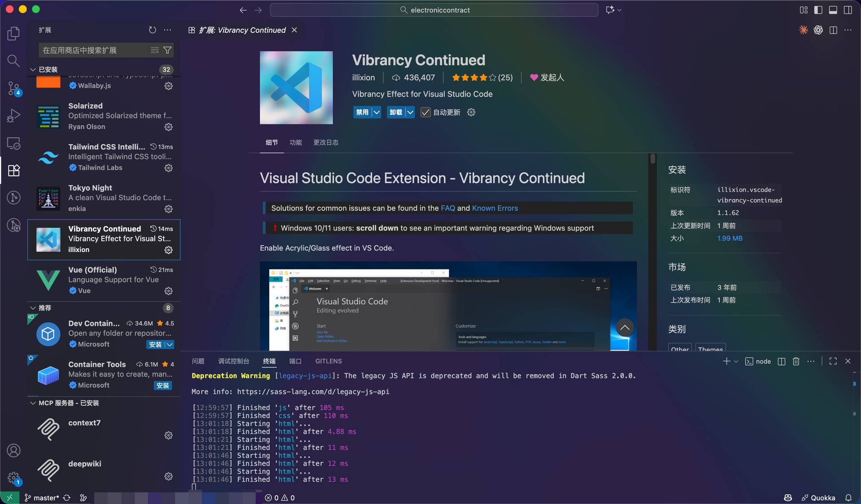
Task: Open the Search view in activity bar
Action: tap(13, 61)
